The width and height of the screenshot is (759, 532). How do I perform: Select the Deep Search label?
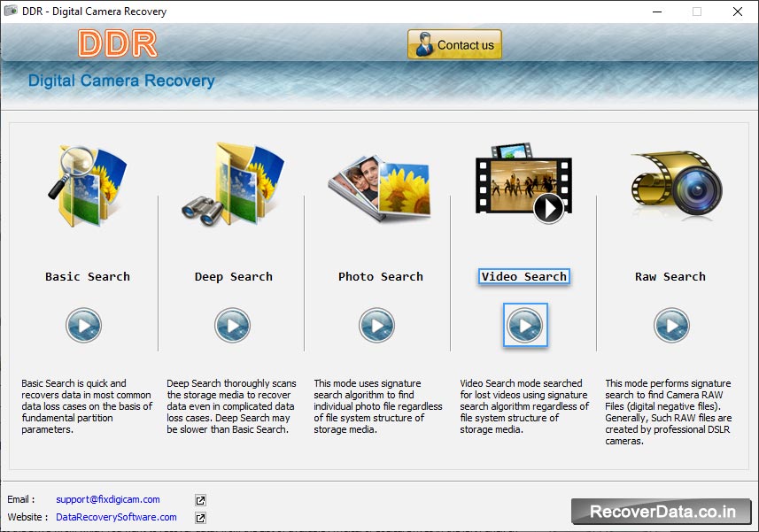coord(233,277)
